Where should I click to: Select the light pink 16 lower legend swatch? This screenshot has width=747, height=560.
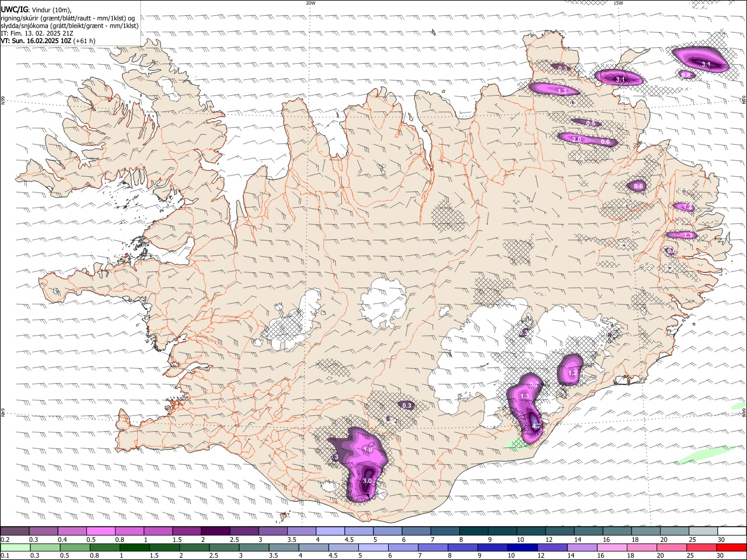[x=611, y=547]
